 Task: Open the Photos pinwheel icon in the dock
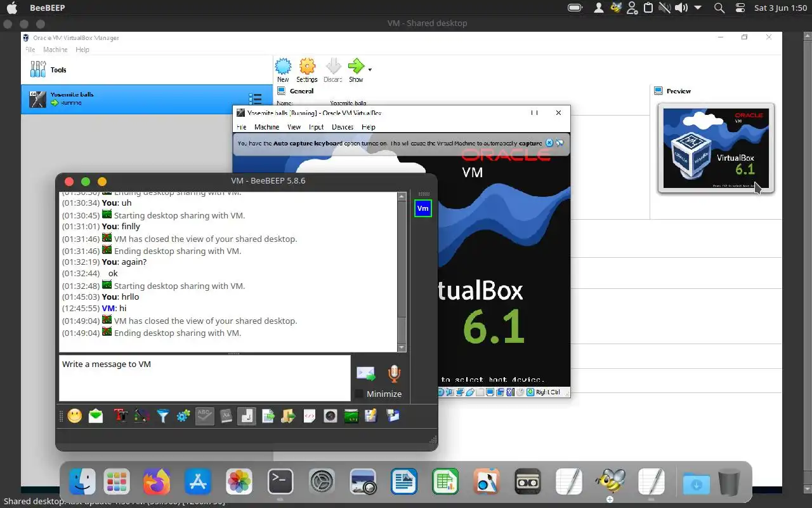pos(239,482)
